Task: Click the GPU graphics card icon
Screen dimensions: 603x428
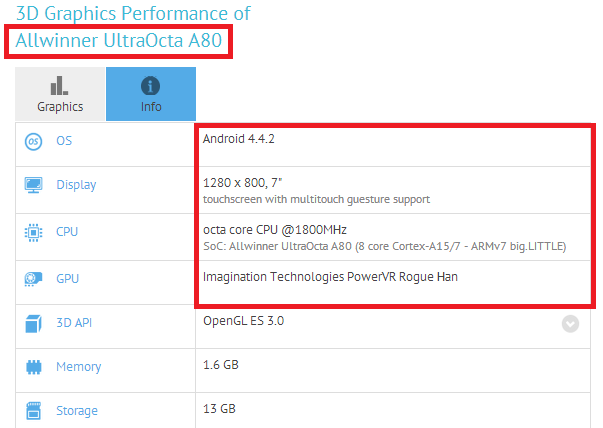Action: (x=33, y=279)
